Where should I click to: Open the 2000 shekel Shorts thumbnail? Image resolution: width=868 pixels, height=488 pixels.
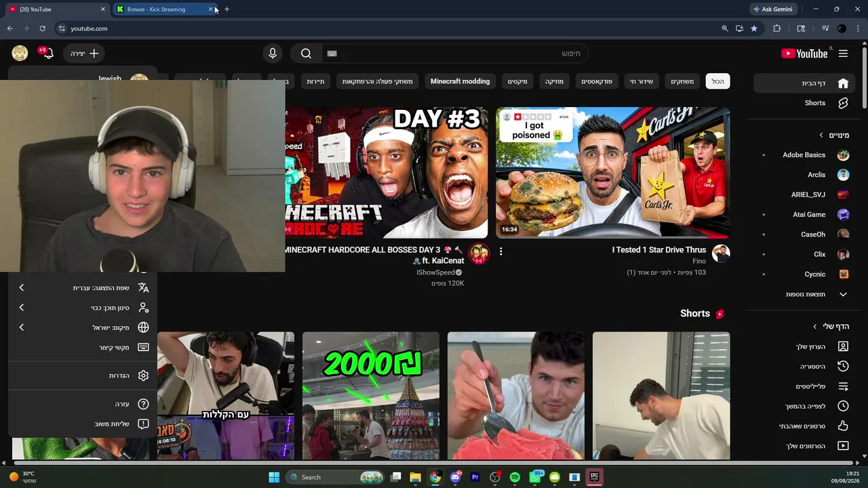click(371, 396)
